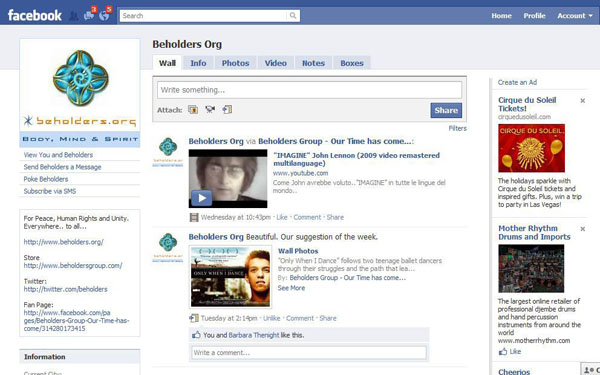Open friend requests icon in top bar
This screenshot has height=375, width=600.
point(74,16)
